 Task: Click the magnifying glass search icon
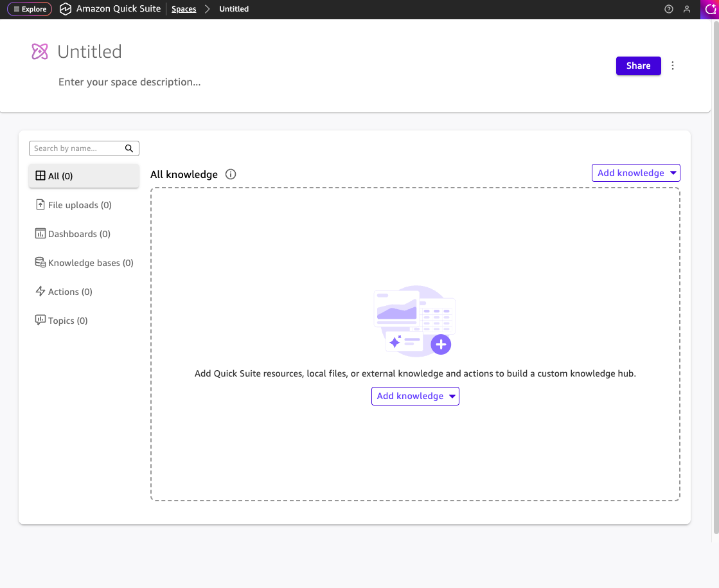[129, 148]
